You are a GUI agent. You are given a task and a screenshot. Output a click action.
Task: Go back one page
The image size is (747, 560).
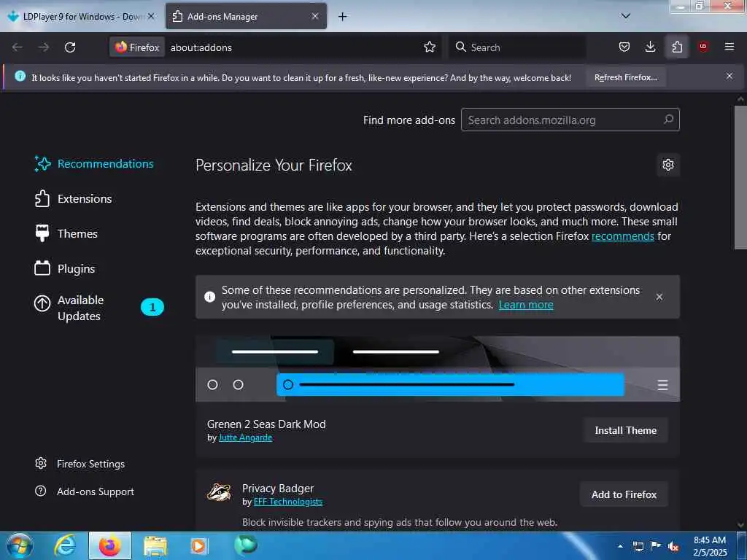pos(18,47)
